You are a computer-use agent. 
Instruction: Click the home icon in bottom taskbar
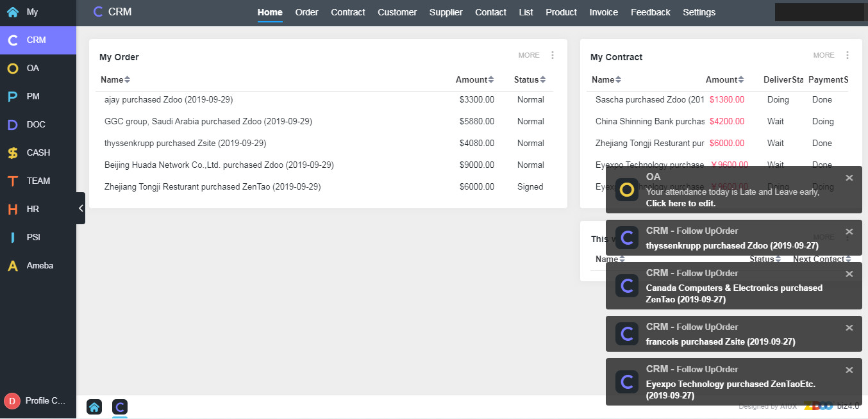(x=94, y=407)
